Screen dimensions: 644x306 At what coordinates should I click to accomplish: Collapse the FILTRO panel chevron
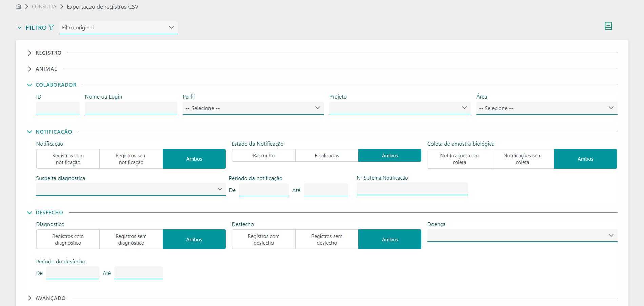(x=20, y=28)
